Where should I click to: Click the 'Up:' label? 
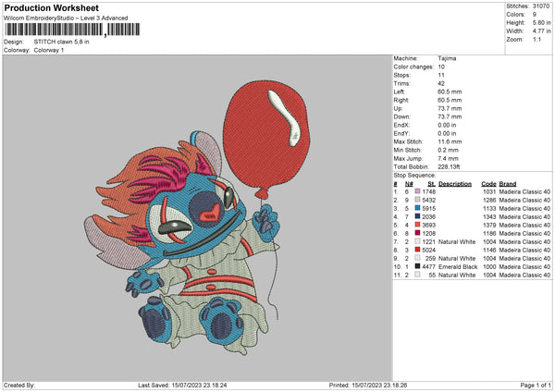[x=398, y=108]
